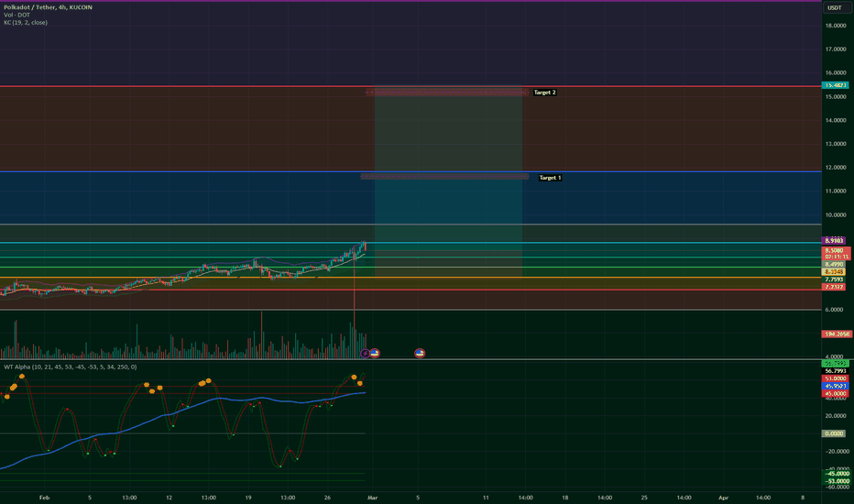Click the Target 1 label
854x504 pixels.
click(550, 178)
